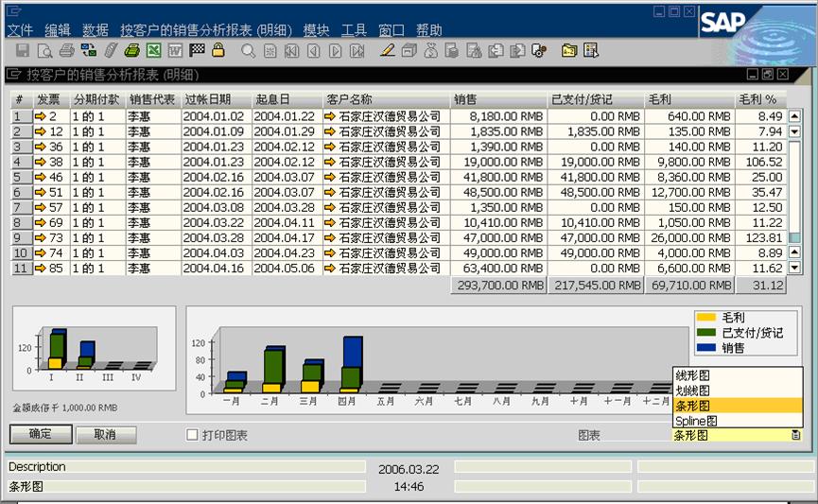Click gross profit percent 123.81
The height and width of the screenshot is (504, 818).
pos(764,238)
